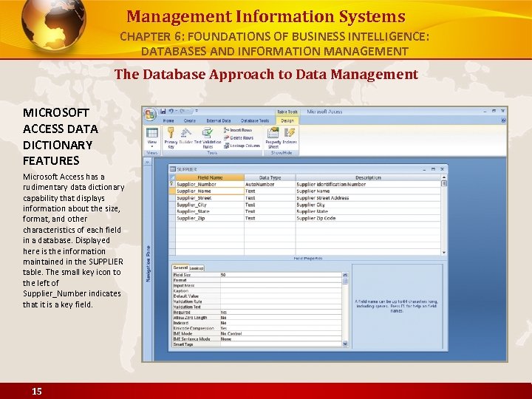Click the AutoNumber data type cell

(270, 184)
